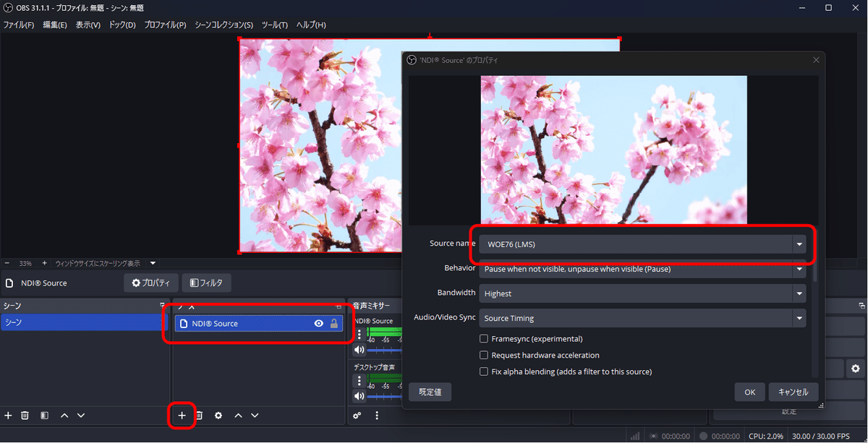The image size is (868, 443).
Task: Open the Bandwidth dropdown set to Highest
Action: pos(799,293)
